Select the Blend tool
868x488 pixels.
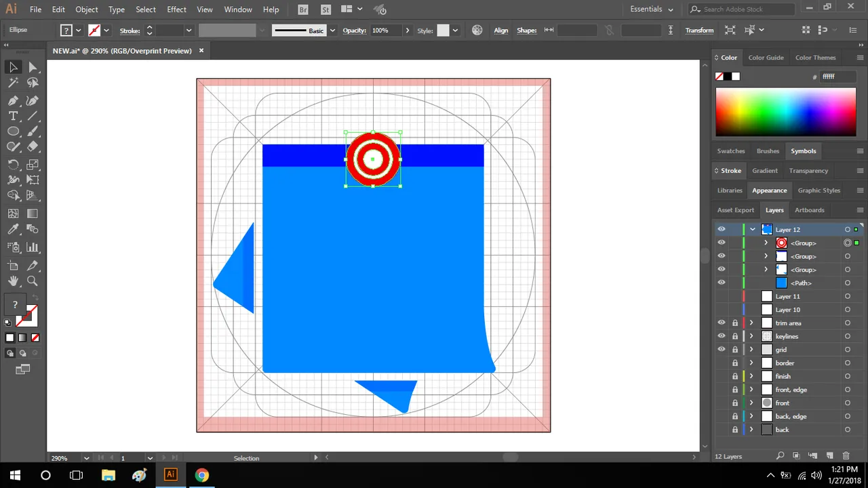tap(33, 230)
